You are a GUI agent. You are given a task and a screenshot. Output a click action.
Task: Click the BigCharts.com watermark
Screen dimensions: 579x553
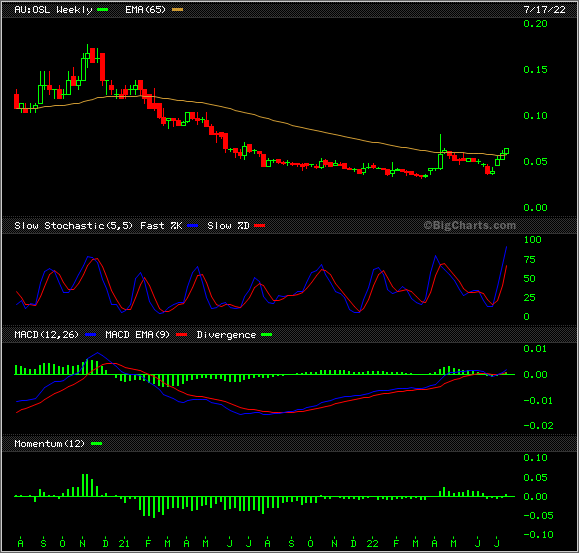tap(469, 225)
